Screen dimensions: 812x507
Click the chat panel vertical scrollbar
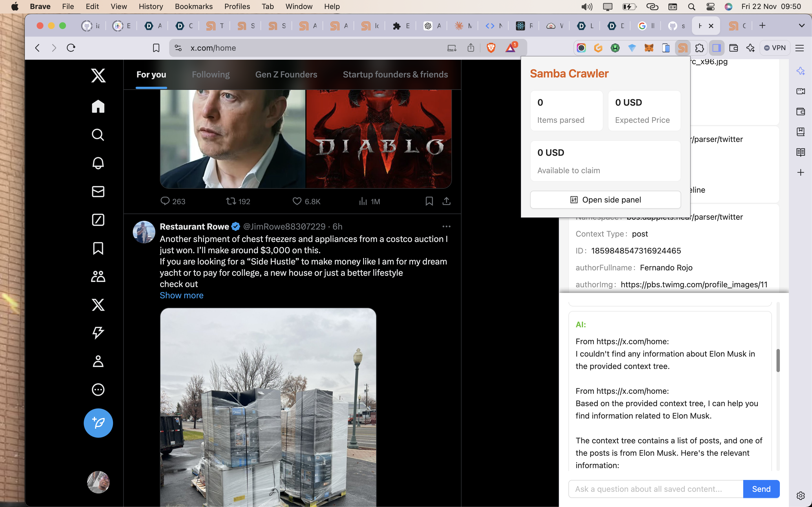(778, 361)
